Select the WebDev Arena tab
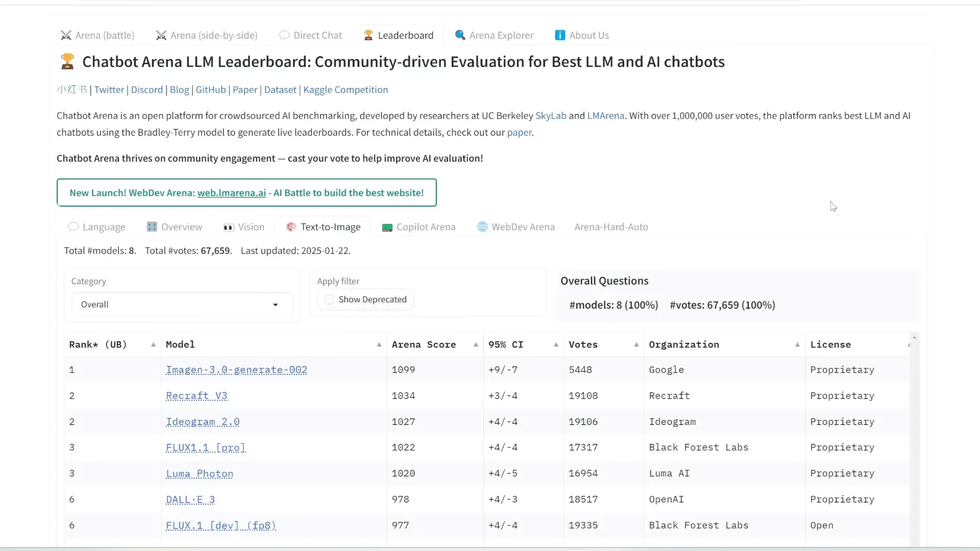This screenshot has height=551, width=980. (x=516, y=227)
